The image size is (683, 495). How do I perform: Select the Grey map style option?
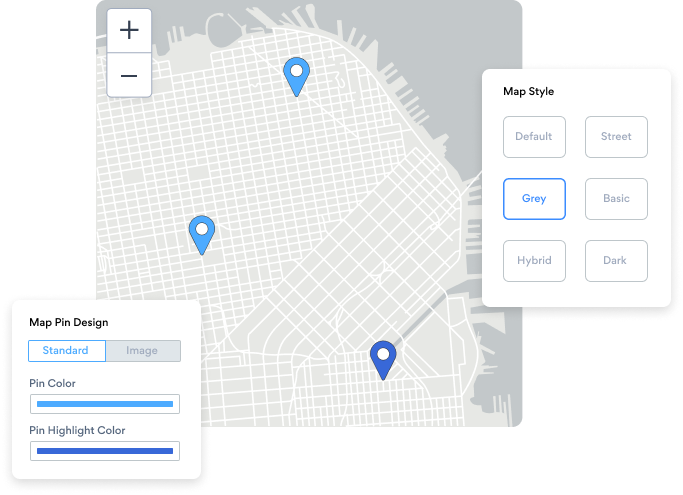[x=534, y=199]
